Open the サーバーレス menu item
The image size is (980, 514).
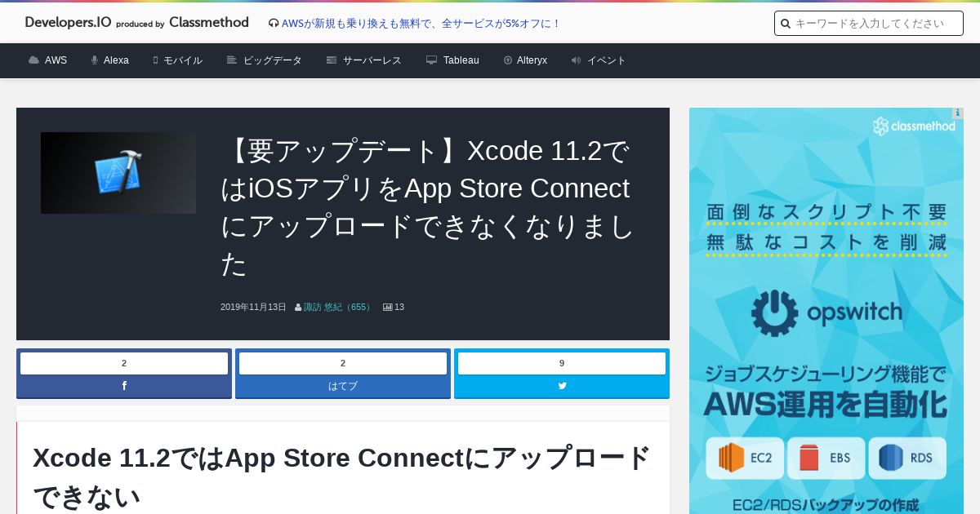[x=372, y=60]
